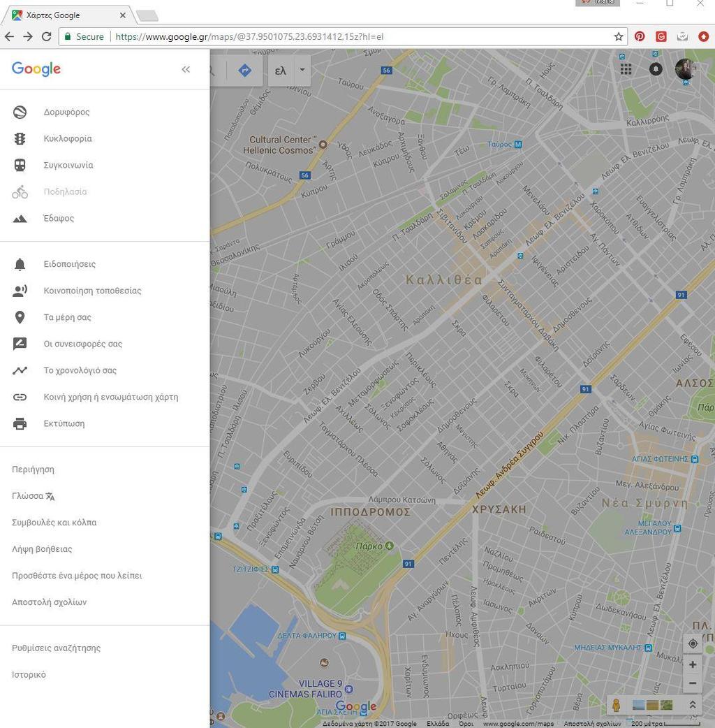Screen dimensions: 715x728
Task: Click the directions diamond arrow icon
Action: [x=244, y=71]
